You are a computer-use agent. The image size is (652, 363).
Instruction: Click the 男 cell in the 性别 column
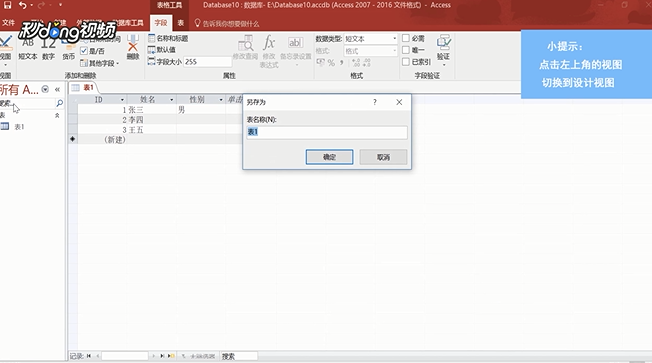pyautogui.click(x=201, y=110)
